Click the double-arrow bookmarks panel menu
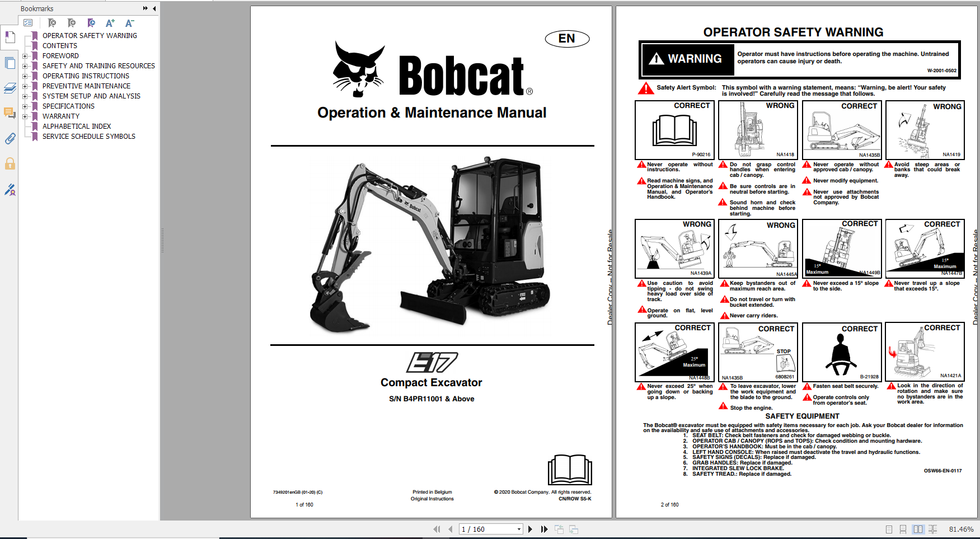Image resolution: width=980 pixels, height=539 pixels. point(146,8)
